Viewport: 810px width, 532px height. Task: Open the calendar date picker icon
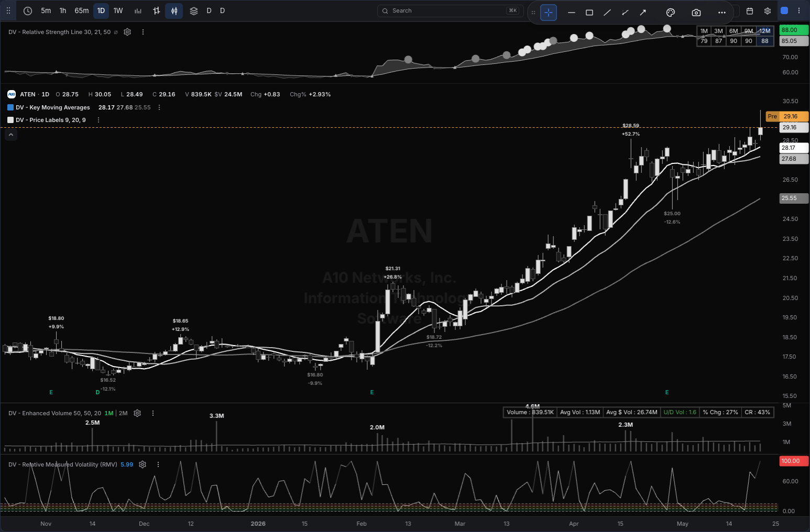tap(750, 10)
